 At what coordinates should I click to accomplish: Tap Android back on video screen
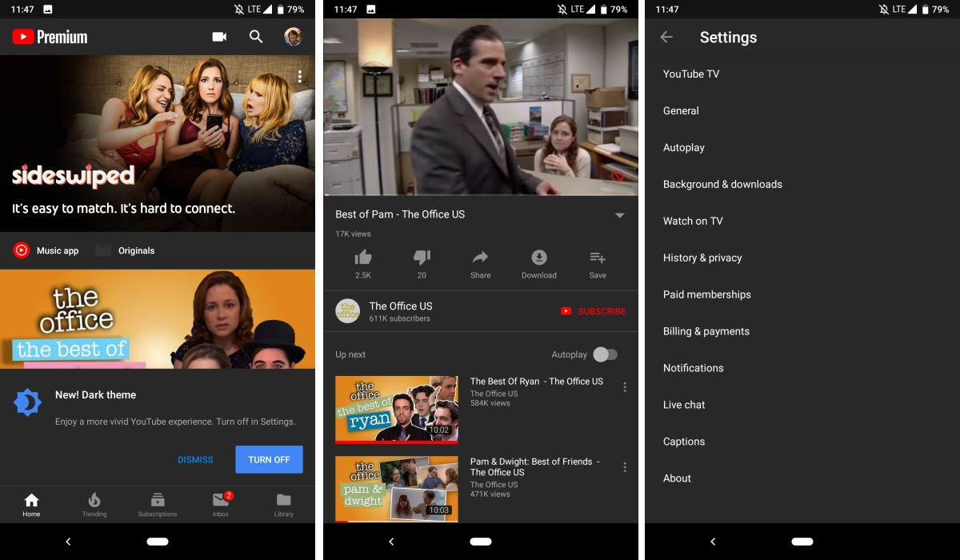coord(391,542)
